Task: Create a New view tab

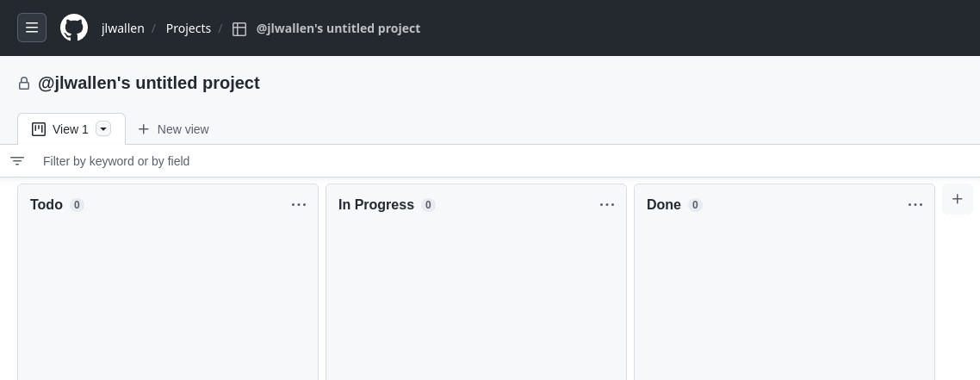Action: [x=183, y=129]
